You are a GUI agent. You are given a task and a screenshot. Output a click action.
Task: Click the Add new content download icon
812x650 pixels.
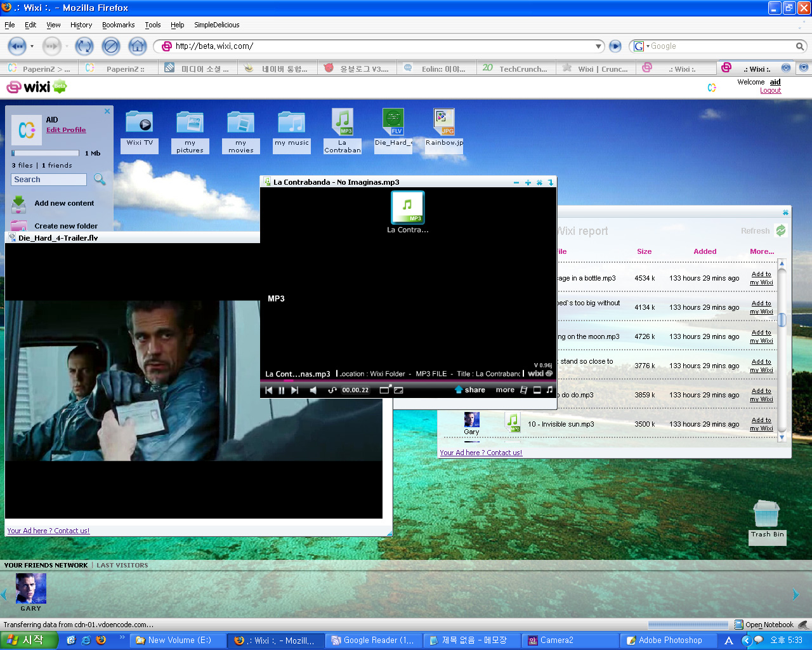pyautogui.click(x=19, y=204)
